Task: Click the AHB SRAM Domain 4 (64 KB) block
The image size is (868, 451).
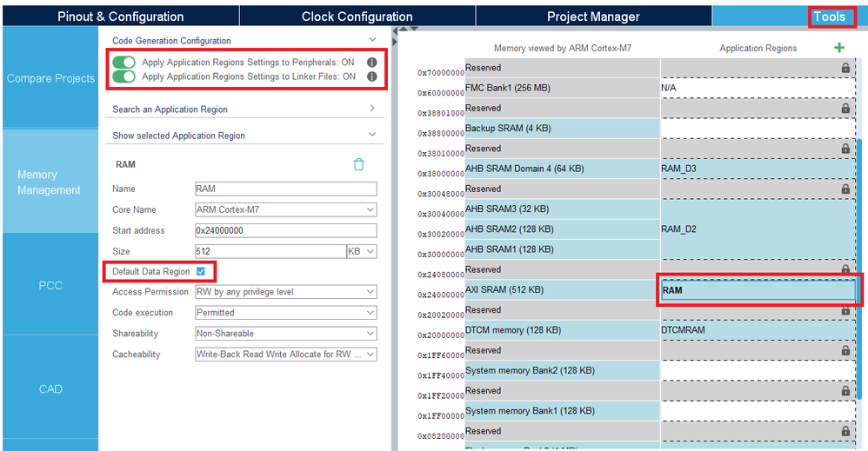Action: [562, 169]
